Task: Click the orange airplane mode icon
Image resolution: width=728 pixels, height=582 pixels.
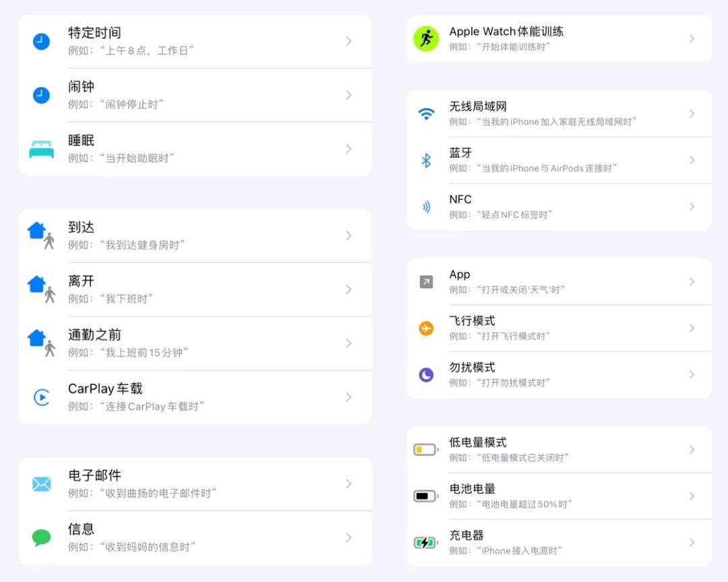Action: (426, 328)
